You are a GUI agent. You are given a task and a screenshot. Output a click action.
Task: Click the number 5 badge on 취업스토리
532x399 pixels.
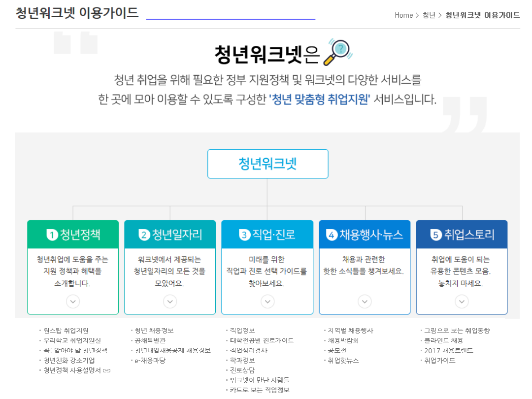pyautogui.click(x=435, y=235)
